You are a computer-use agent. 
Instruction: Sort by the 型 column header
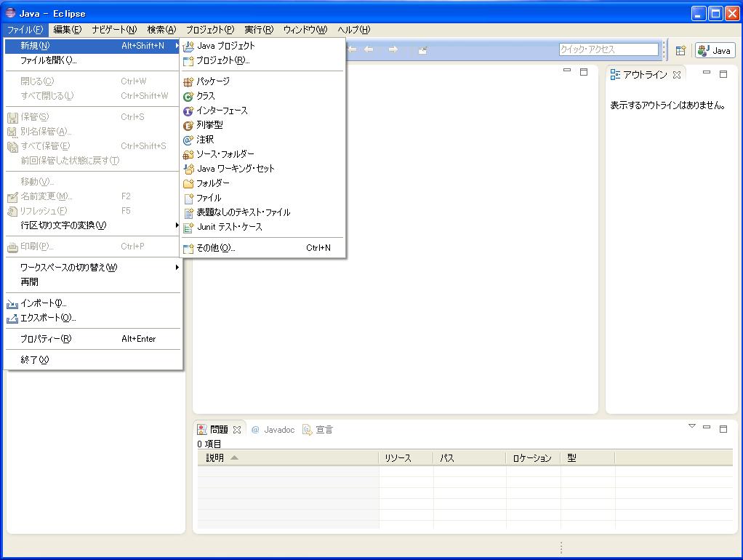587,458
